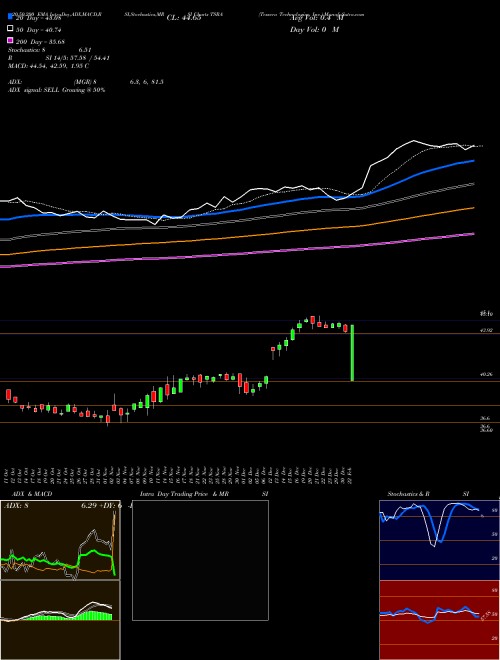Image resolution: width=500 pixels, height=660 pixels.
Task: Open the MACD histogram panel with green bars
Action: tap(60, 620)
